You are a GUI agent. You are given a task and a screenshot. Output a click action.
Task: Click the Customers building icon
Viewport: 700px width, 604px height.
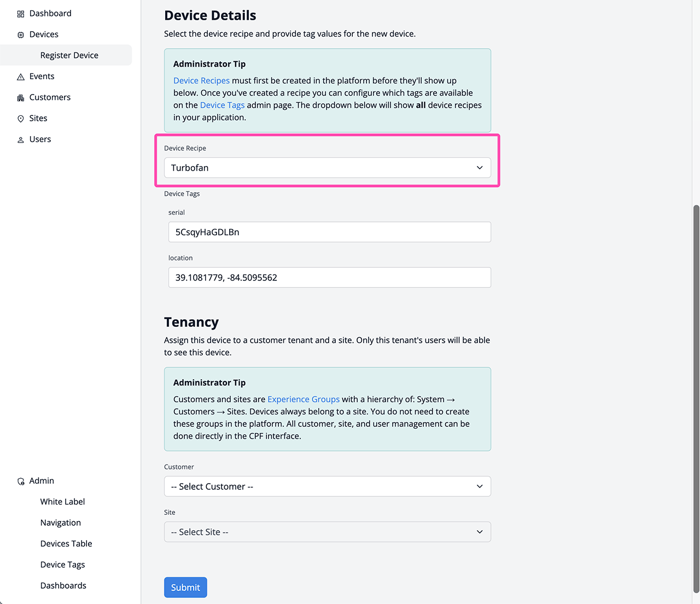[x=21, y=98]
